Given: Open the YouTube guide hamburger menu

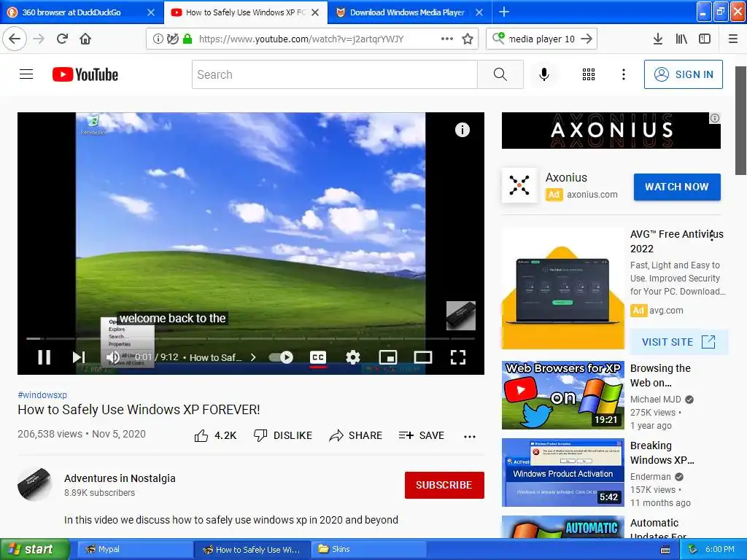Looking at the screenshot, I should [26, 74].
